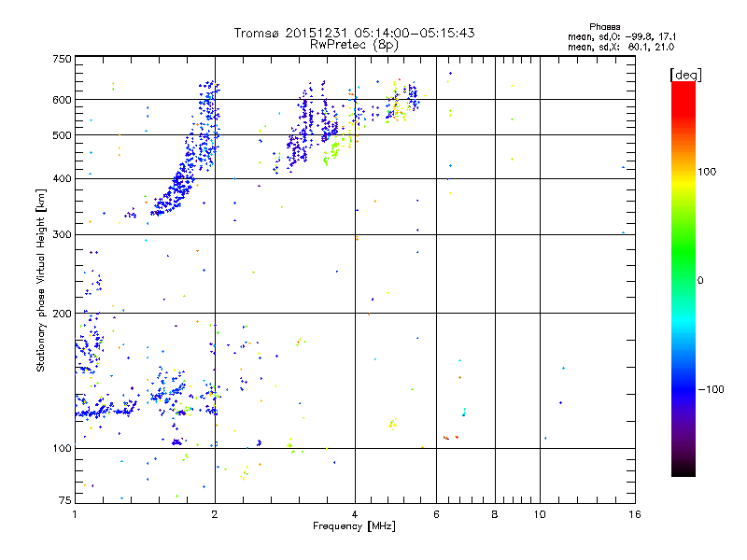Click the [deg] colorbar unit label

click(x=686, y=75)
